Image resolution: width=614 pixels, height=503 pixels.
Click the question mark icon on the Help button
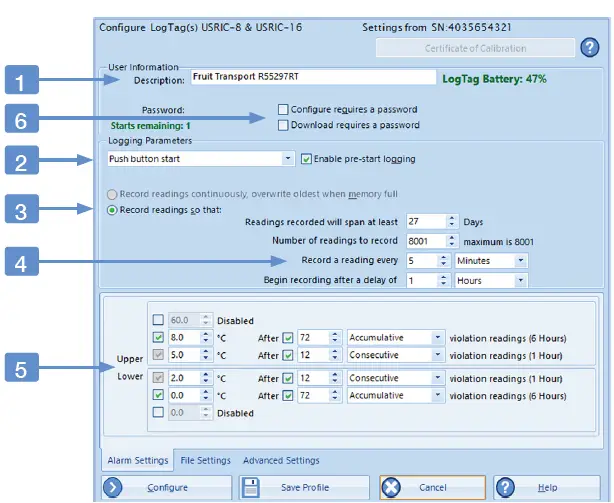click(505, 487)
